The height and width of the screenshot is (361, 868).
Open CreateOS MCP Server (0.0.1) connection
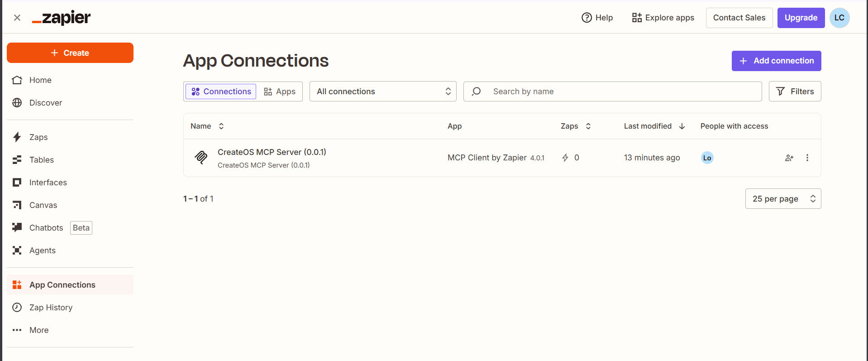[272, 152]
